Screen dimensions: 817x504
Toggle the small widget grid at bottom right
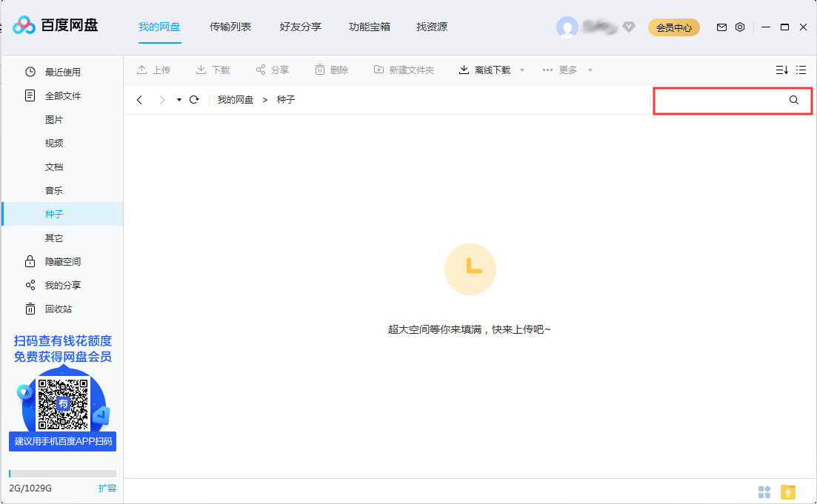click(x=764, y=491)
